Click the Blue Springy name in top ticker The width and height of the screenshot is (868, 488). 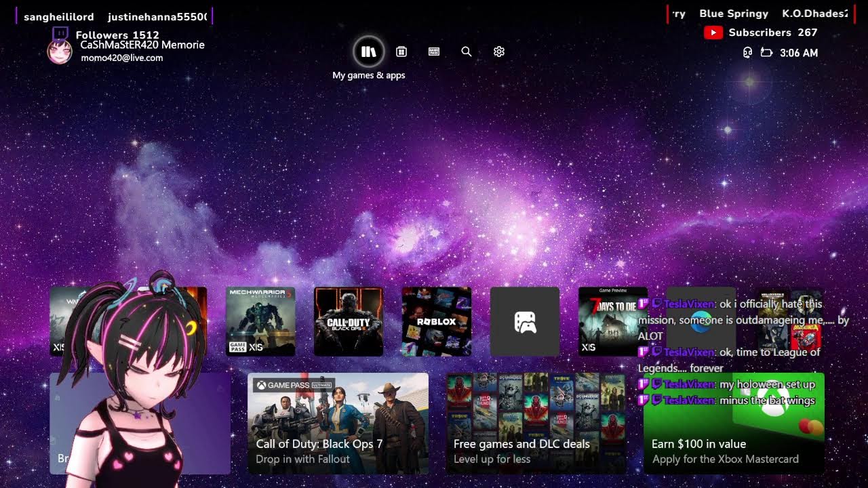coord(734,14)
